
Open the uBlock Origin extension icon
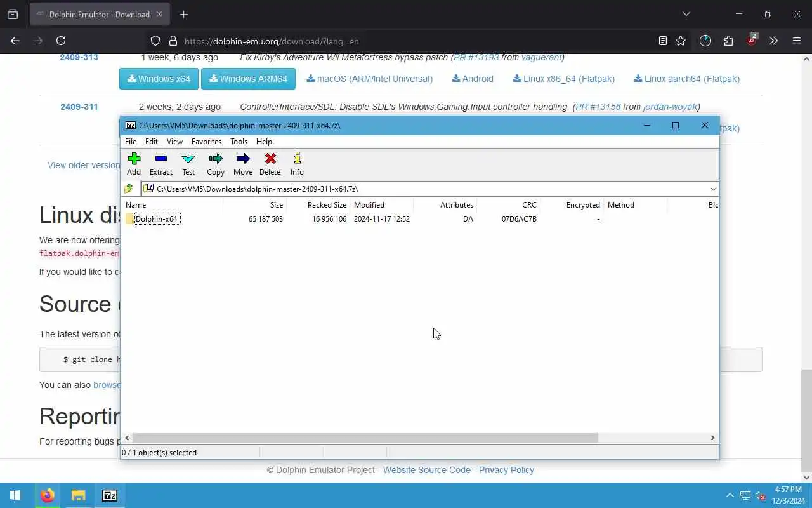pyautogui.click(x=752, y=39)
